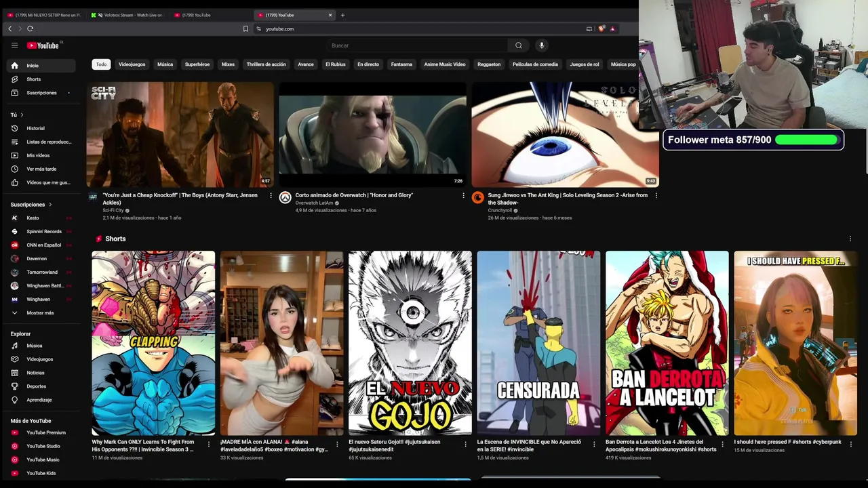The image size is (868, 488).
Task: Open Mis videos in the sidebar
Action: point(41,155)
